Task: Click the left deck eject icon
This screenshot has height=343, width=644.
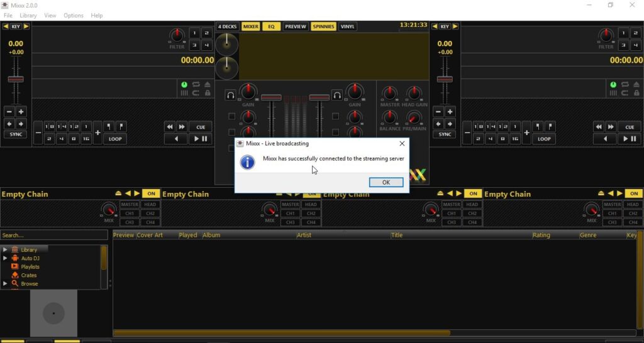Action: click(x=207, y=84)
